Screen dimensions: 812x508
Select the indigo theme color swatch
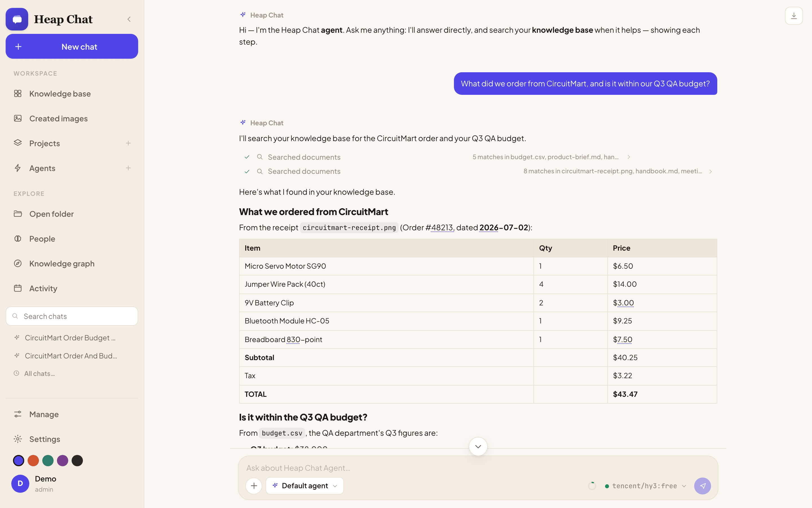tap(18, 461)
